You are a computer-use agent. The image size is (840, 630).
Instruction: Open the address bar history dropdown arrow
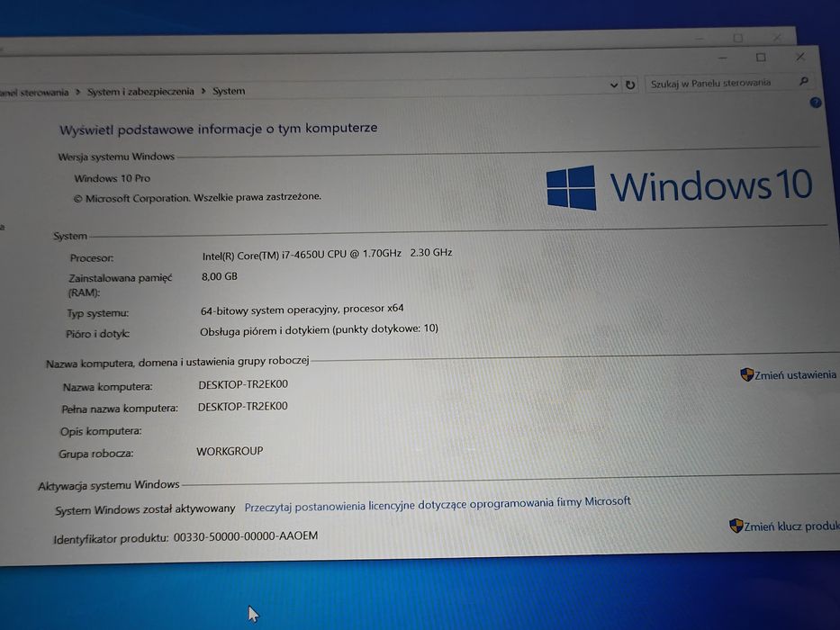pos(614,85)
